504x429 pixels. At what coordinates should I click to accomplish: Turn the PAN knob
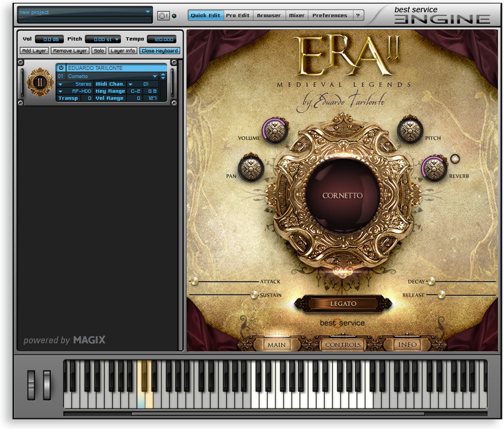251,169
